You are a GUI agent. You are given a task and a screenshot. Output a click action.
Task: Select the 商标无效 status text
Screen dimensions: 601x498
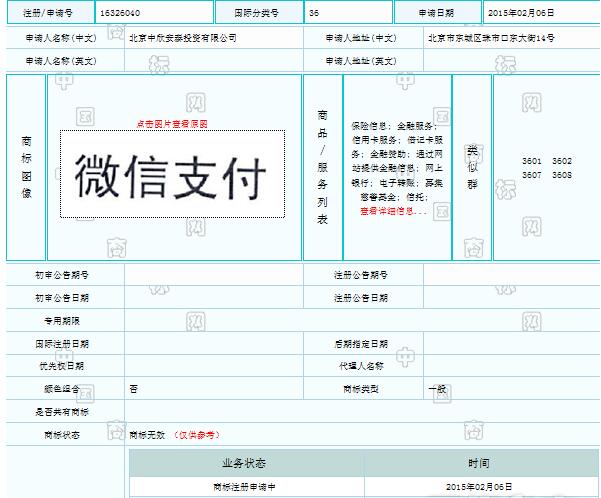pos(147,435)
